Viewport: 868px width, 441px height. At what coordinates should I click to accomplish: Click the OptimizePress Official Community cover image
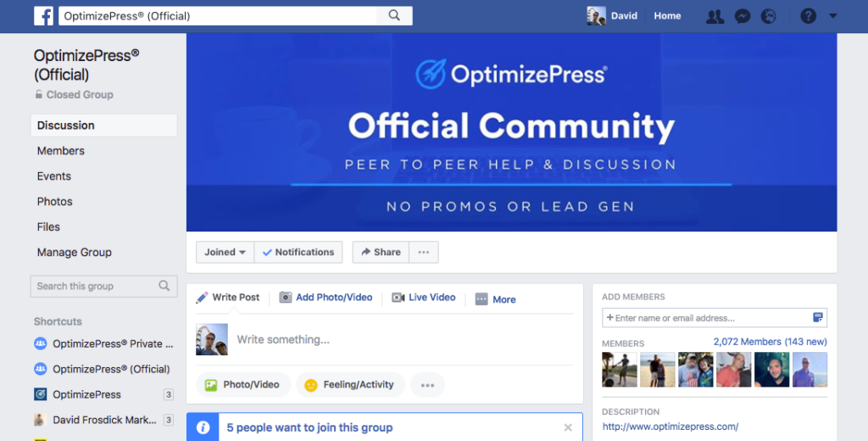click(511, 132)
